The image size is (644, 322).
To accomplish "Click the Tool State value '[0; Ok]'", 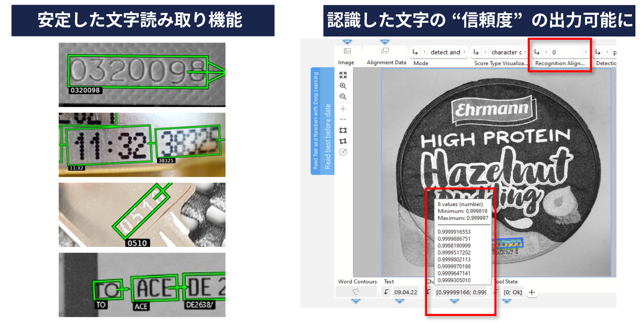I will coord(513,292).
